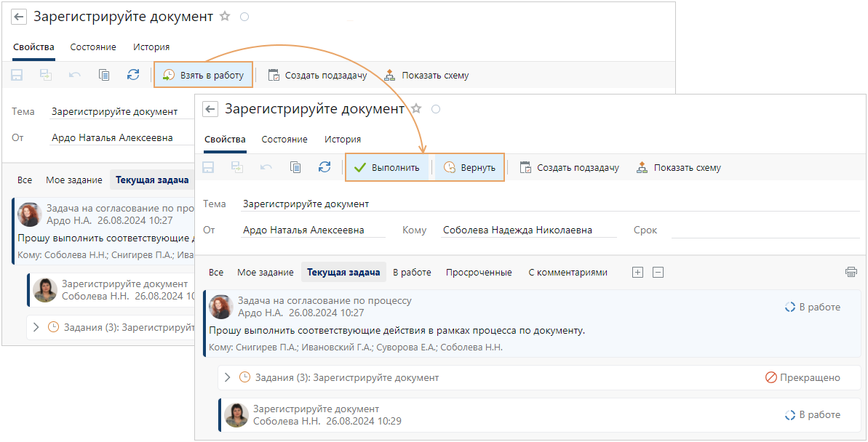Image resolution: width=868 pixels, height=442 pixels.
Task: Click the refresh icon in front toolbar
Action: [324, 167]
